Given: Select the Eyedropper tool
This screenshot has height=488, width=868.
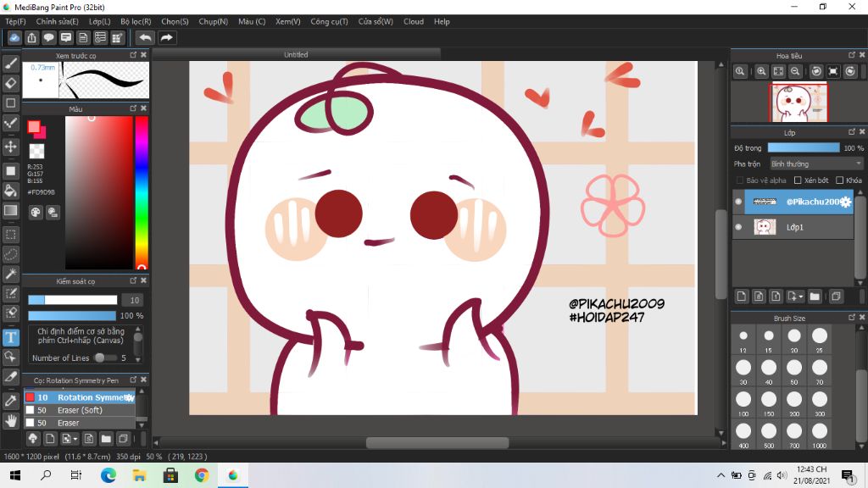Looking at the screenshot, I should point(10,401).
